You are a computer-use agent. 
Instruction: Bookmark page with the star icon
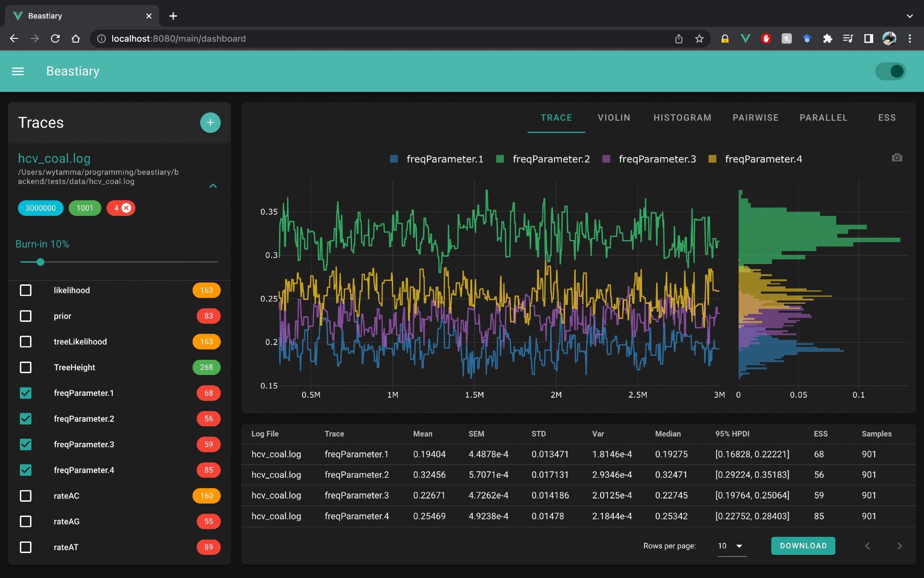pos(699,39)
